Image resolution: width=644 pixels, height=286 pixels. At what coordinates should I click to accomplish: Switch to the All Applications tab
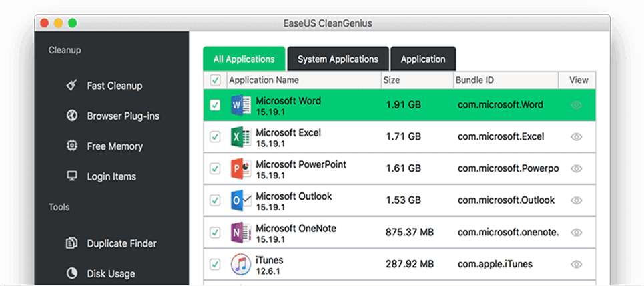244,59
